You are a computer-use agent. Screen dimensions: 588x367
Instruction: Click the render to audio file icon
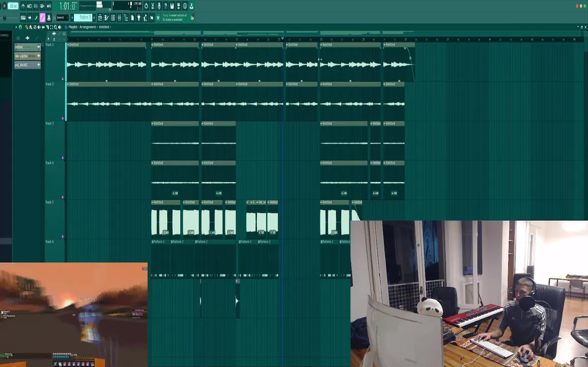click(x=178, y=6)
